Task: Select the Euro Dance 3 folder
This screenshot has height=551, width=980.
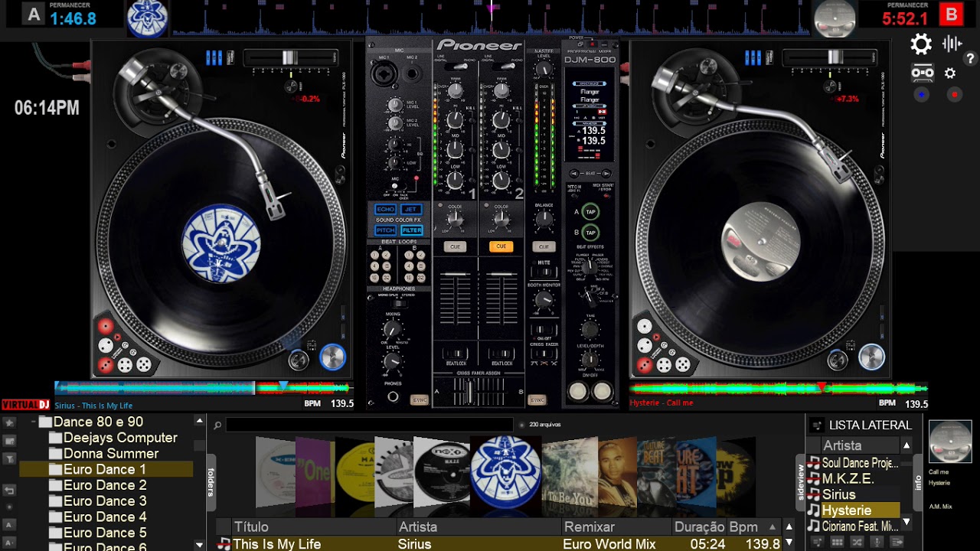Action: (x=105, y=501)
